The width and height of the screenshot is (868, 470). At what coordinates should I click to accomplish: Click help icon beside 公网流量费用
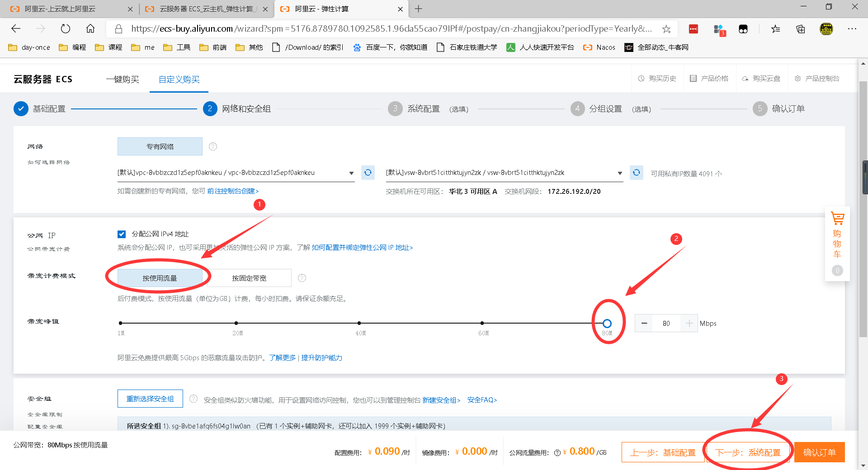pyautogui.click(x=557, y=452)
